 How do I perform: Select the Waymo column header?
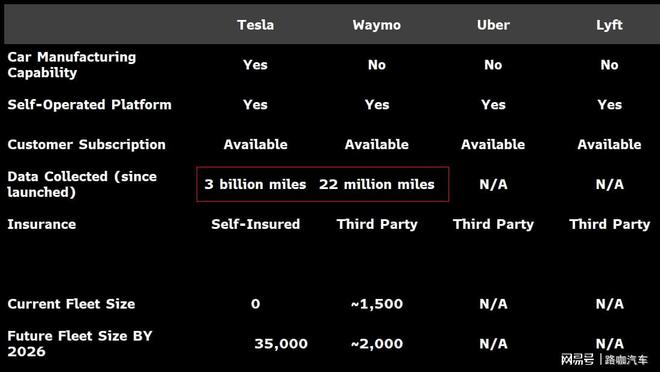coord(377,25)
